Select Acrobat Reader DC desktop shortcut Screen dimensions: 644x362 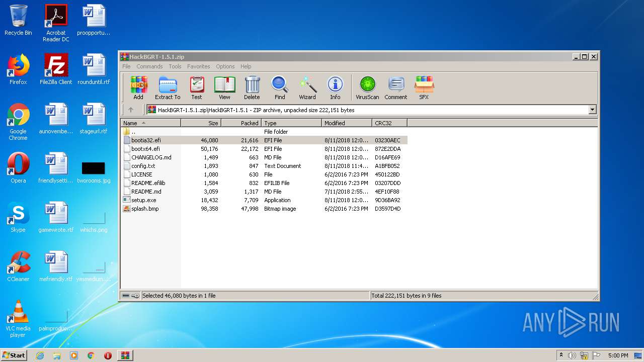(56, 23)
